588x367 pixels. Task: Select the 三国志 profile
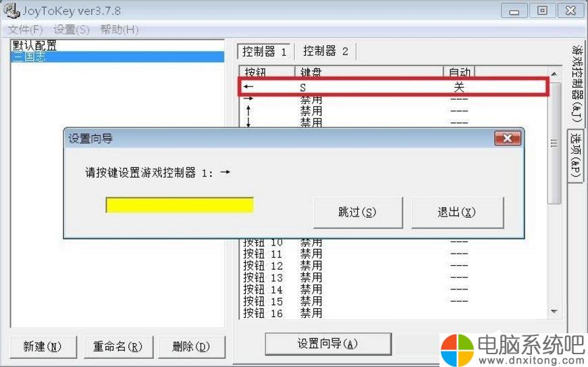[x=117, y=57]
